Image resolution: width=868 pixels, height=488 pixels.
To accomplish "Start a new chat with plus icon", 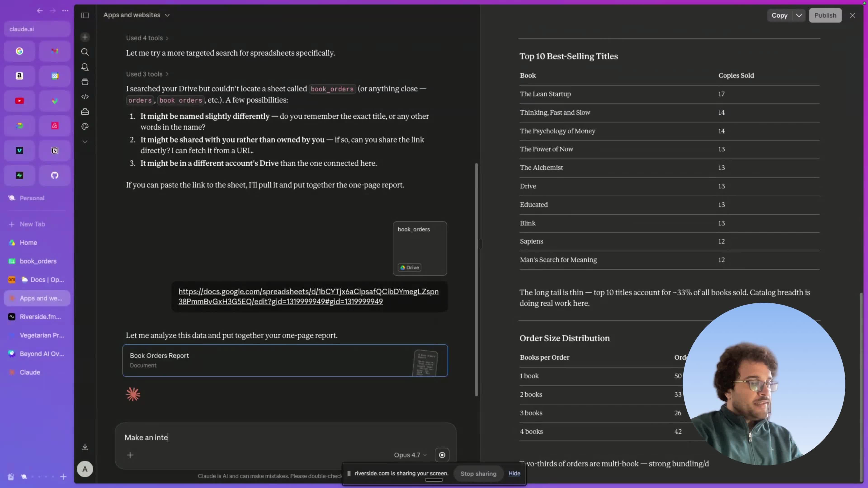I will click(85, 37).
